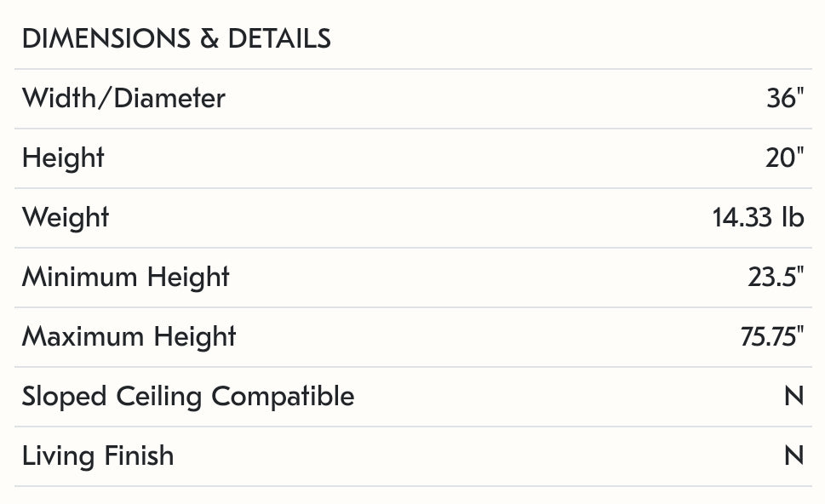The height and width of the screenshot is (504, 825).
Task: Select the Minimum Height label
Action: click(x=126, y=278)
